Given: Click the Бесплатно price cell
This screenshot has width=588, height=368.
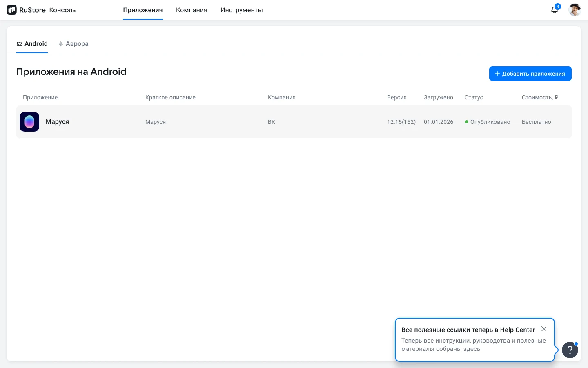Looking at the screenshot, I should coord(537,122).
